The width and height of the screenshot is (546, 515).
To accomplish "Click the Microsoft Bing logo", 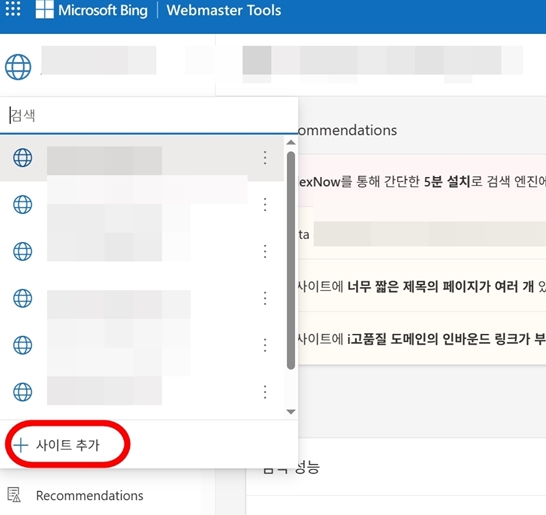I will point(92,10).
